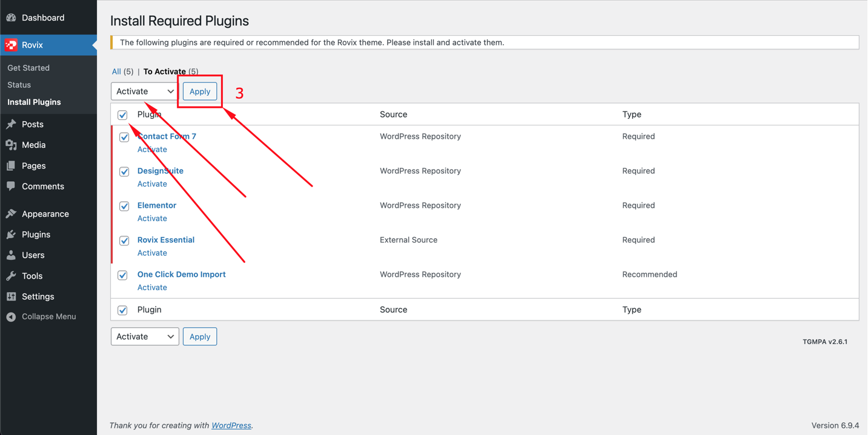Click External Source text in Rovix Essential row

pyautogui.click(x=409, y=240)
